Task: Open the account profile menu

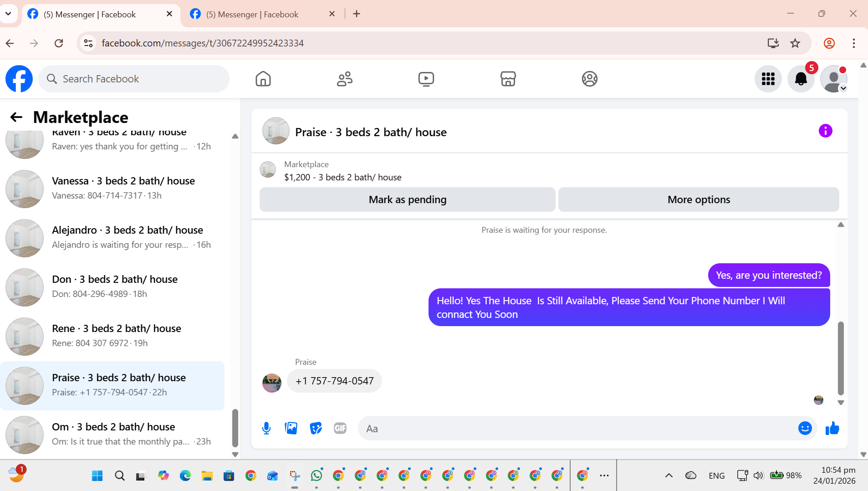Action: point(834,79)
